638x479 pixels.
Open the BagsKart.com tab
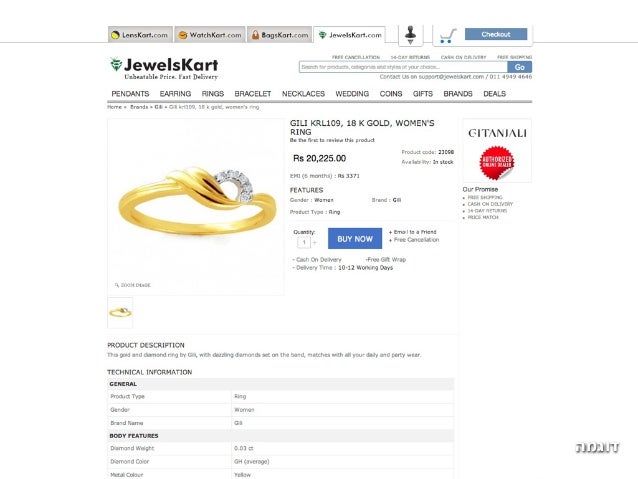pos(280,35)
